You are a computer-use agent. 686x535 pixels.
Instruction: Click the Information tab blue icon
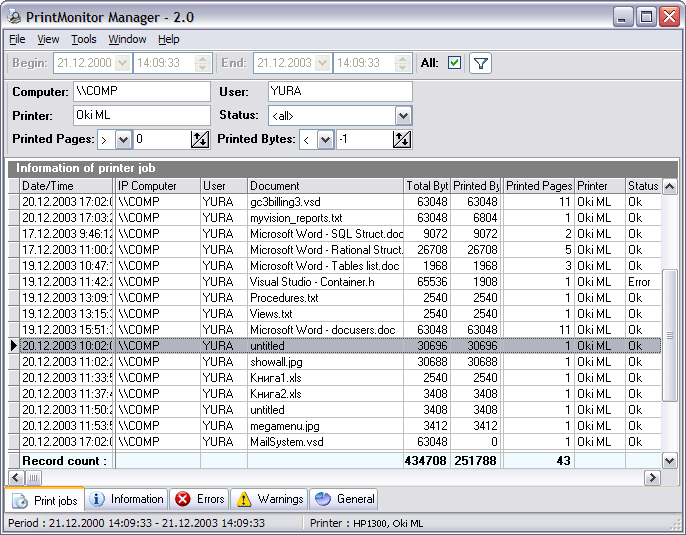[x=98, y=499]
